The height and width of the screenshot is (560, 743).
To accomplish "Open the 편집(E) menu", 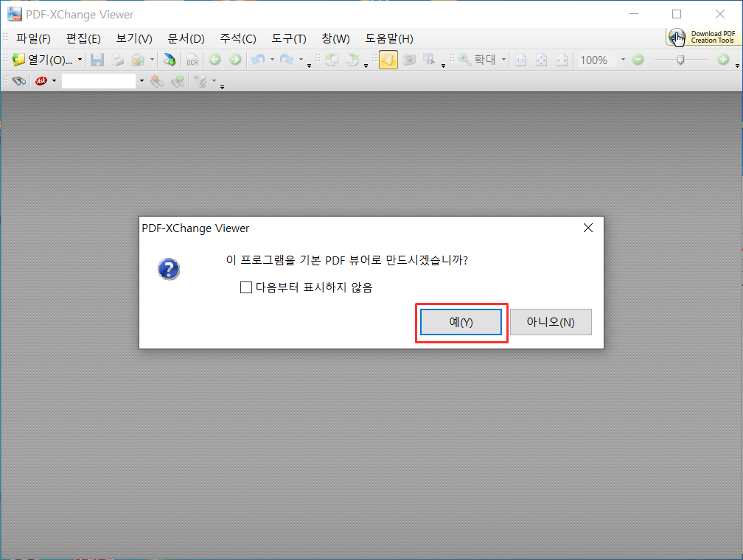I will (x=83, y=38).
